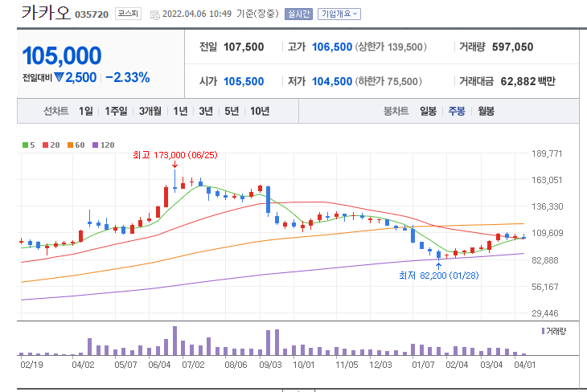The image size is (587, 392).
Task: Click the current price 105,000
Action: click(62, 55)
